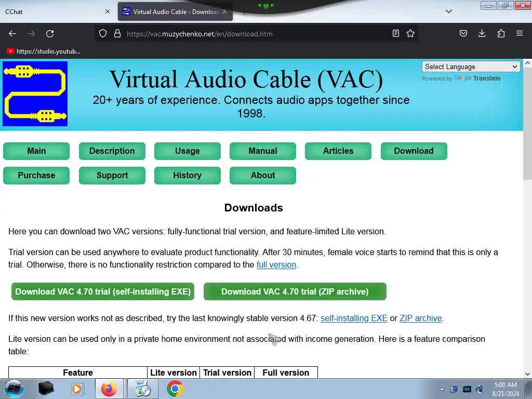
Task: Close the CChat tab
Action: click(x=108, y=11)
